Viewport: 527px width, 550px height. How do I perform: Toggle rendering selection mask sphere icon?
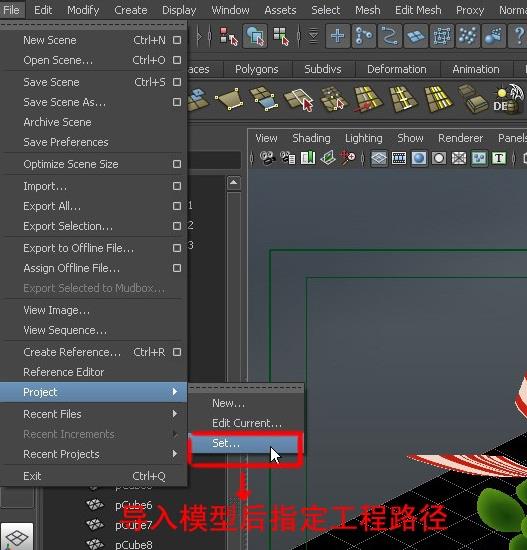tap(493, 36)
